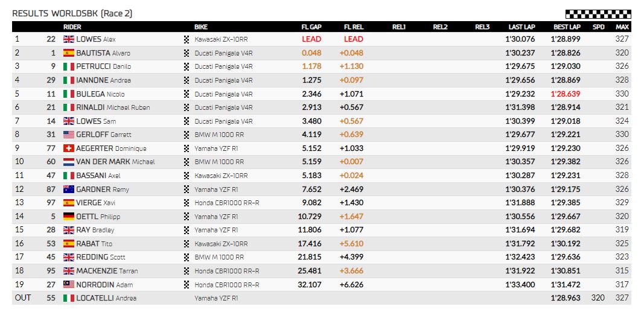Sort by the BEST LAP column header
Screen dimensions: 644x312
567,27
